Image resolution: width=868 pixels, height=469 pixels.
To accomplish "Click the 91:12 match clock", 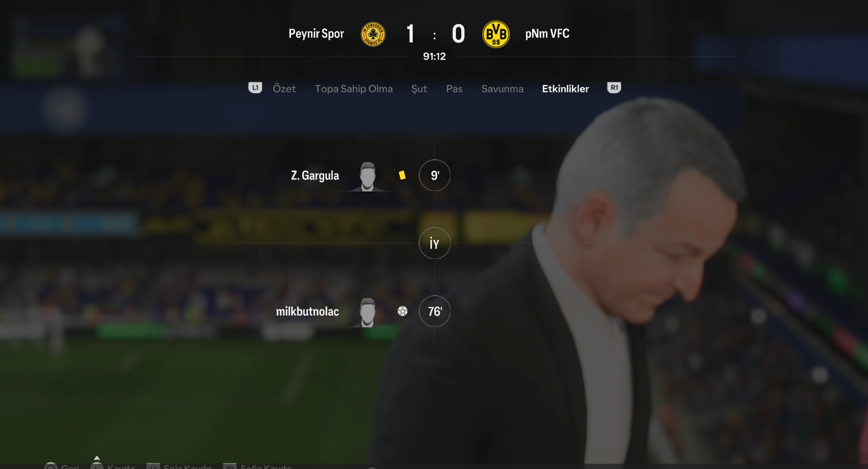I will coord(435,56).
